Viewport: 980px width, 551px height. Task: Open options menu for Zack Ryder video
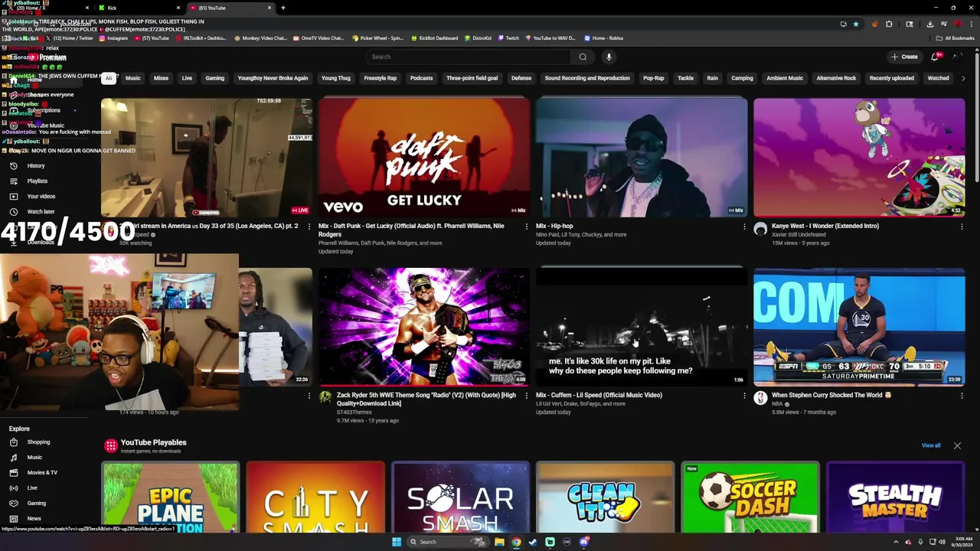pos(526,396)
